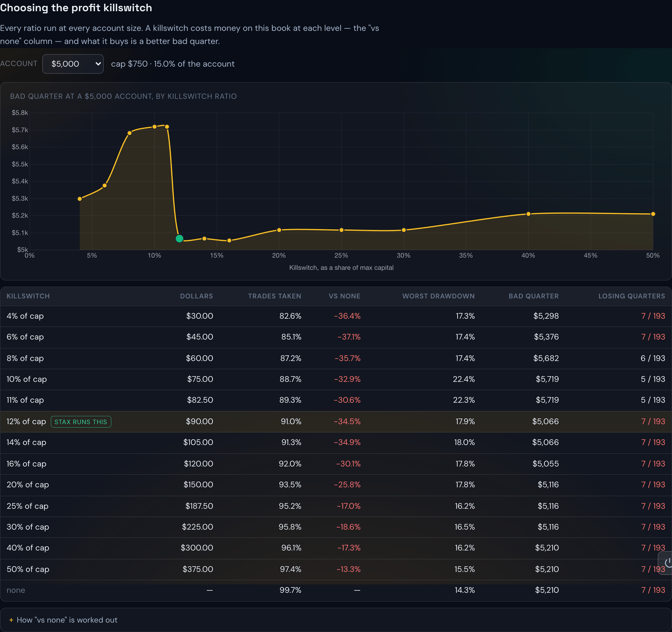Click the "Killswitch, as a share of max capital" axis label
672x632 pixels.
(x=342, y=267)
